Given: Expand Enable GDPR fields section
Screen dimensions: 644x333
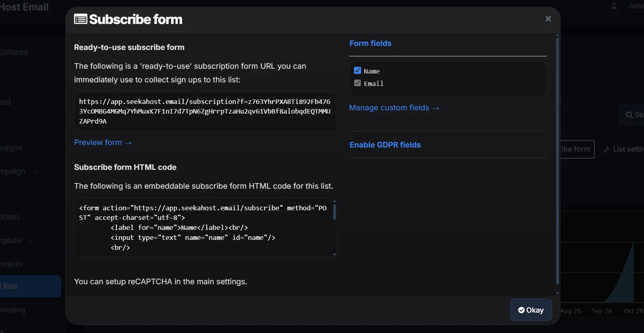Looking at the screenshot, I should [385, 145].
